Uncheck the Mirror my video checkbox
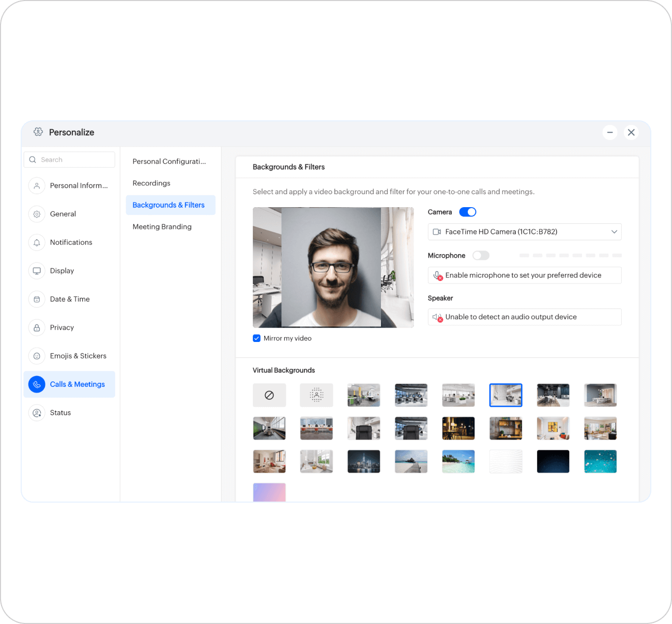This screenshot has width=672, height=624. 256,338
